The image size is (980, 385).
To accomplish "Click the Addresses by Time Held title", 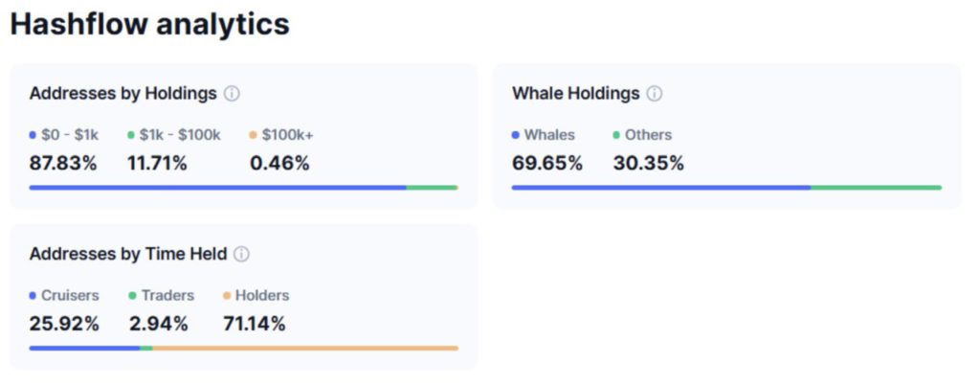I will (128, 255).
